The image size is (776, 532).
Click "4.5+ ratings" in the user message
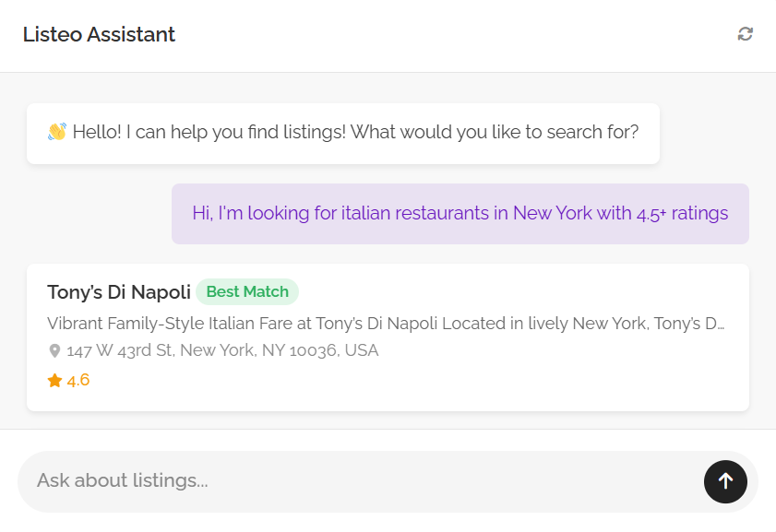tap(682, 213)
